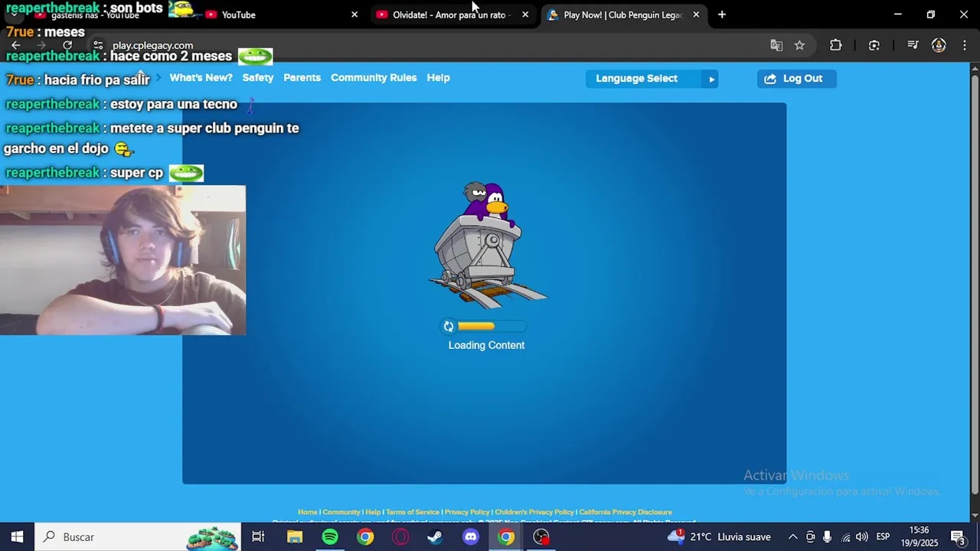
Task: Open the notification center icon
Action: coord(958,537)
